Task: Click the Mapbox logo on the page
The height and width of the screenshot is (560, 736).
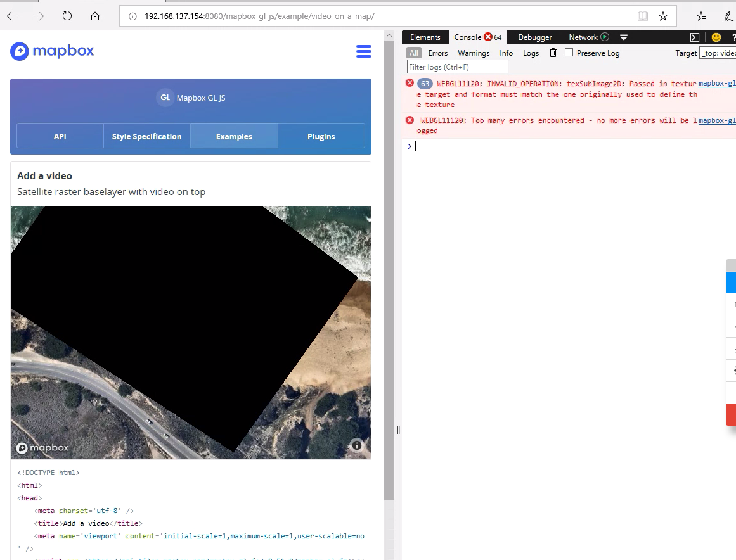Action: (x=51, y=51)
